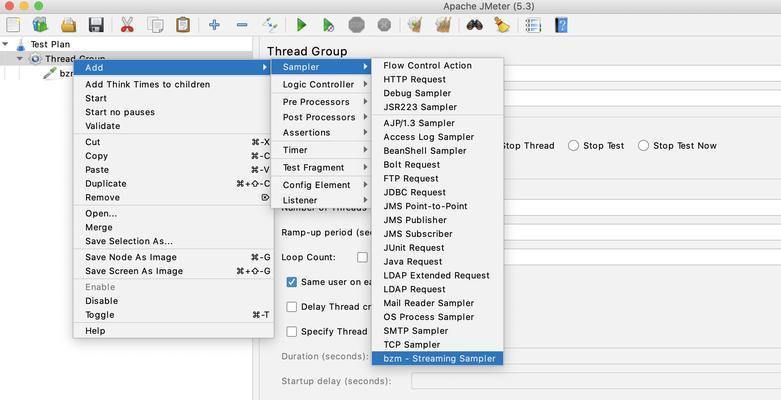Expand the Post Processors submenu
The height and width of the screenshot is (400, 781).
pos(321,117)
